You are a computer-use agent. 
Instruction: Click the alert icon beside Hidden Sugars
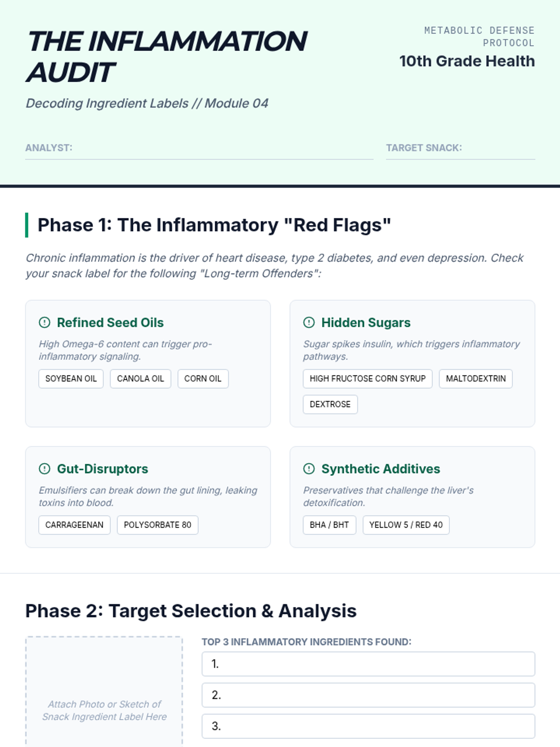pos(309,323)
